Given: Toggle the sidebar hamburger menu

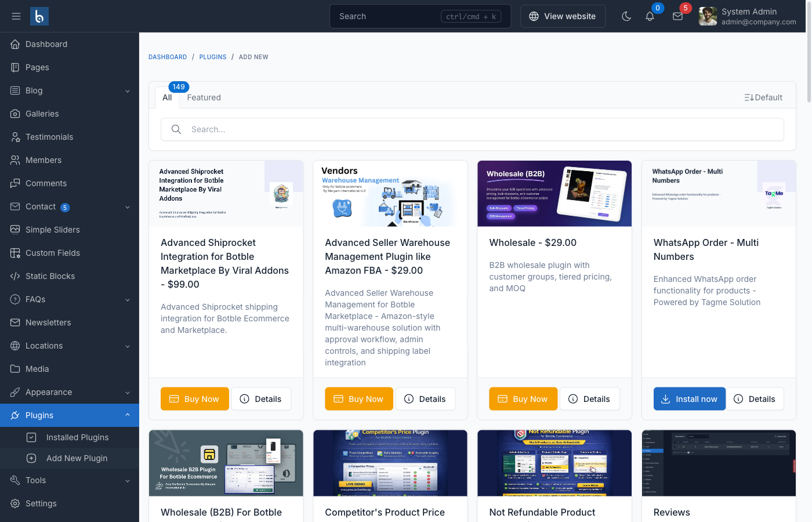Looking at the screenshot, I should pyautogui.click(x=16, y=16).
